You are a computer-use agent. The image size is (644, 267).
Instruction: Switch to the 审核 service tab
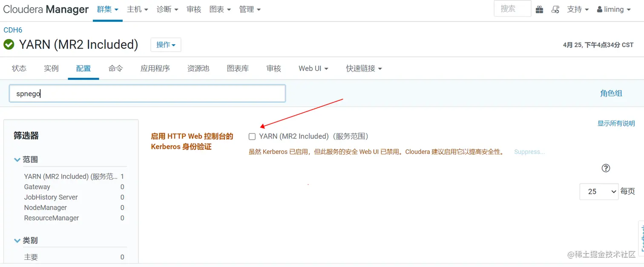coord(273,68)
